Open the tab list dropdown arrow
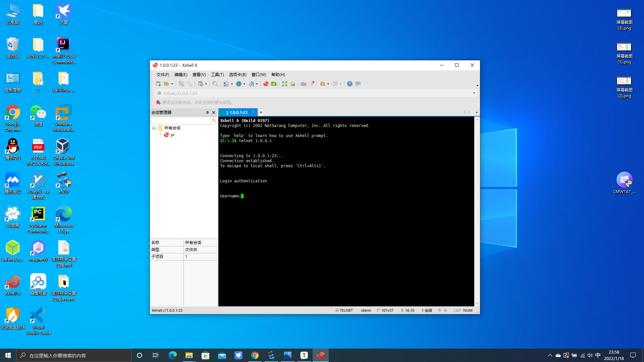Image resolution: width=644 pixels, height=362 pixels. [x=477, y=113]
